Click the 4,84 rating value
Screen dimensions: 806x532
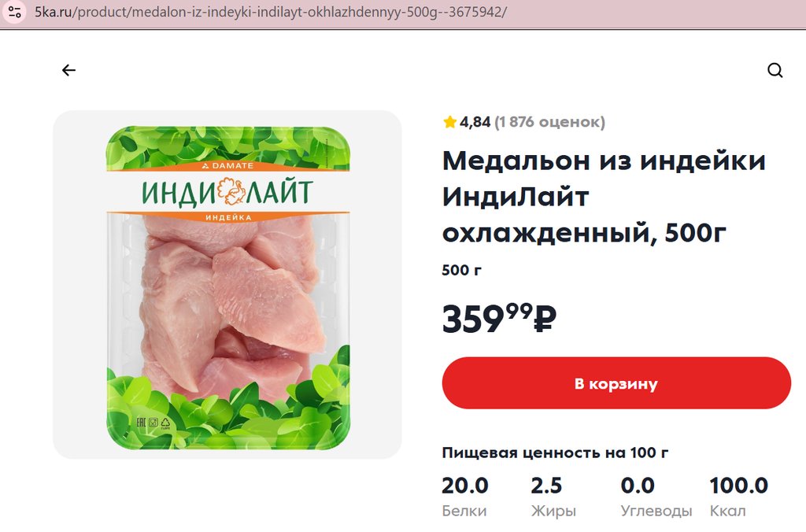[475, 122]
